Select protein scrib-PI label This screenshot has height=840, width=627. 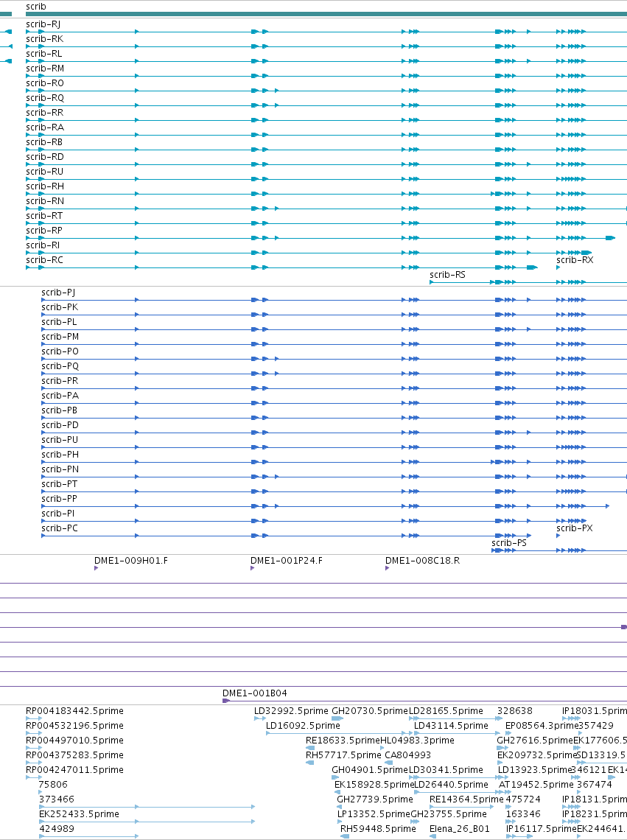point(58,514)
